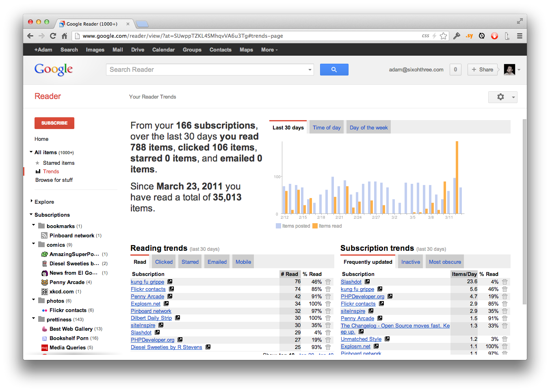Click the Starred items star icon

click(x=37, y=163)
